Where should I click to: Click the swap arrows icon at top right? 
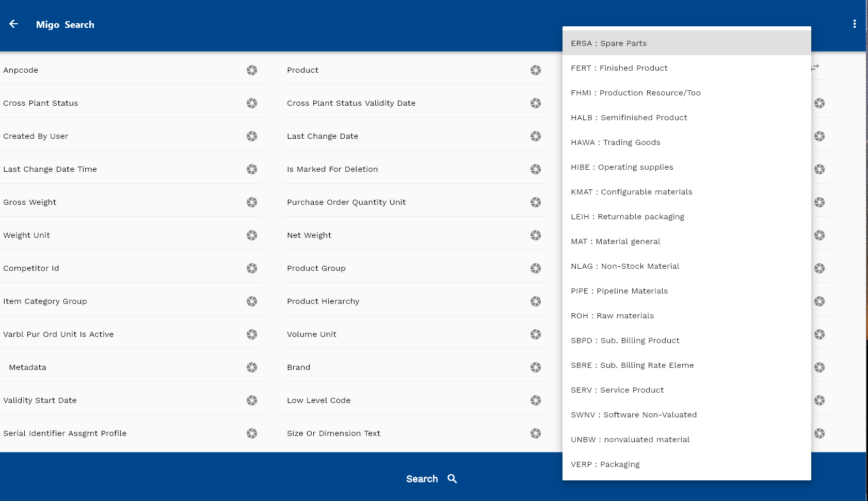(815, 67)
